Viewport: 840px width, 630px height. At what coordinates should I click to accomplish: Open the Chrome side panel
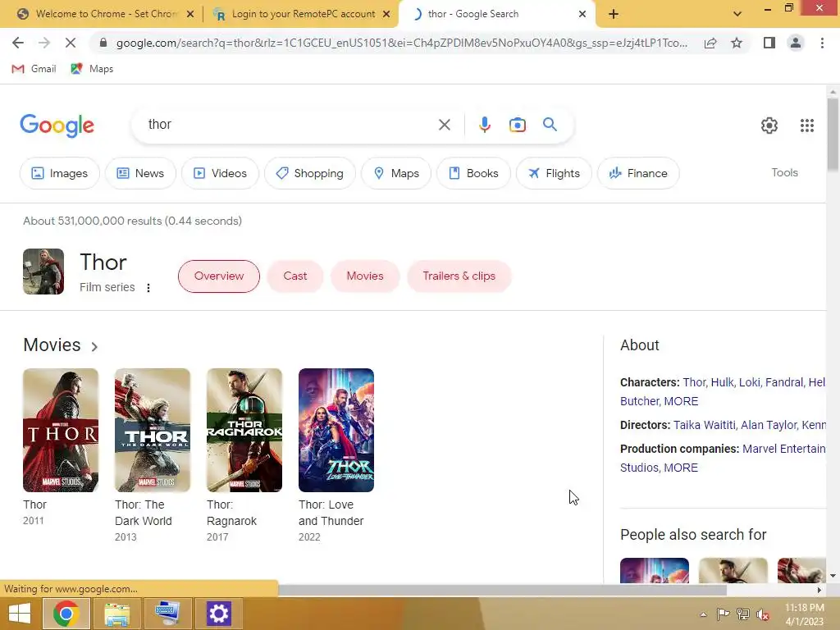pyautogui.click(x=769, y=43)
